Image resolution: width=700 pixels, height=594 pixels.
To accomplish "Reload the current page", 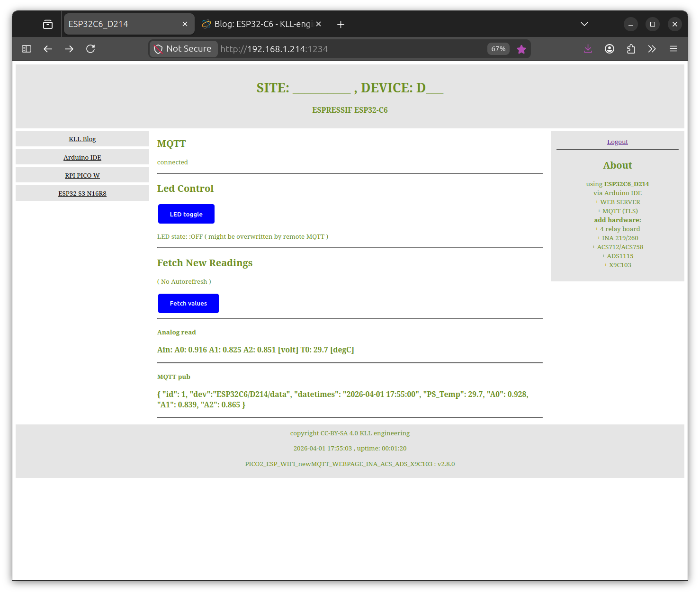I will pos(90,49).
